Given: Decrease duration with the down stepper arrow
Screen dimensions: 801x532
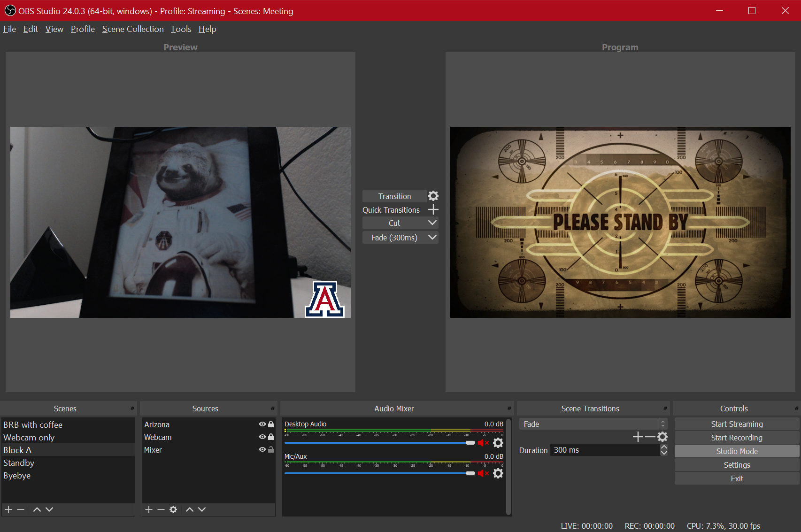Looking at the screenshot, I should coord(664,453).
